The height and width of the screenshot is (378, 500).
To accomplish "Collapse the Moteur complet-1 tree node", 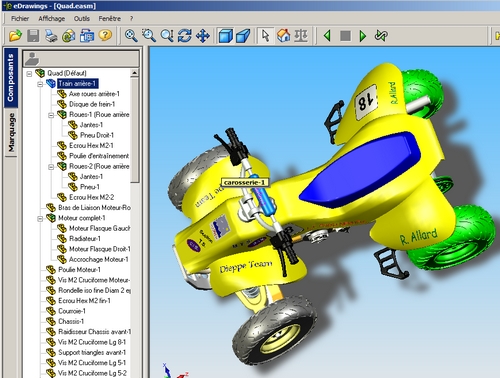I will 40,219.
